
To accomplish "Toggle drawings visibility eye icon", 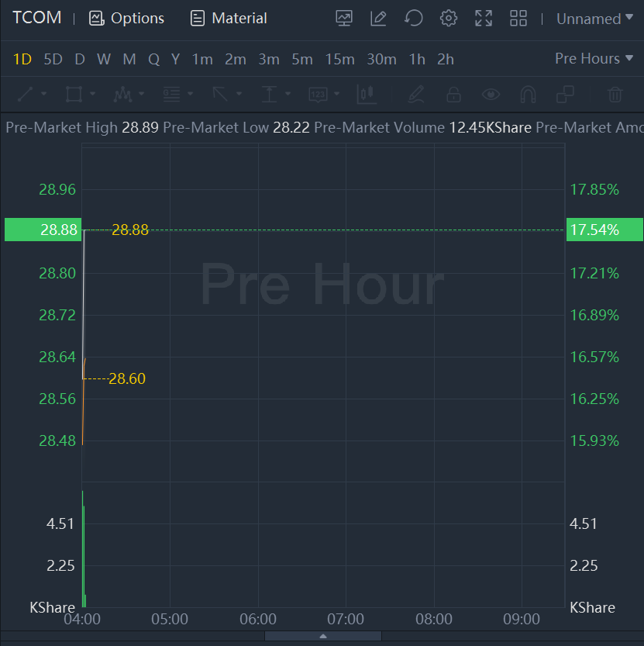I will click(x=491, y=95).
